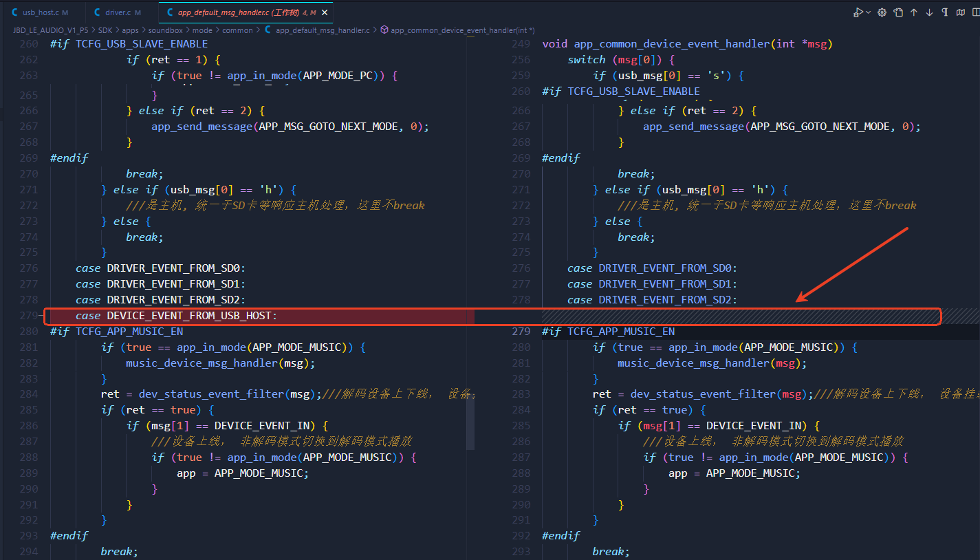Click the gear icon in editor toolbar
980x560 pixels.
point(882,12)
